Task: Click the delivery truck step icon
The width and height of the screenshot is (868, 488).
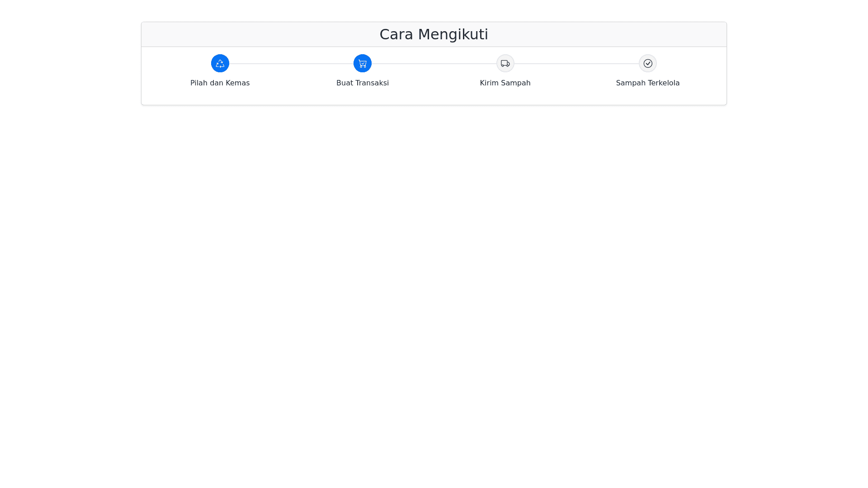Action: click(505, 63)
